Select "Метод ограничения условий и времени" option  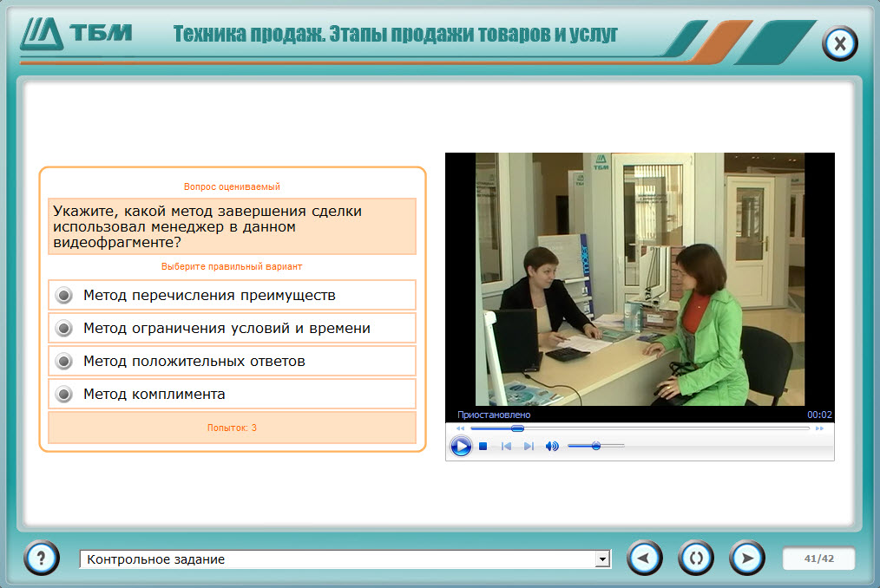pos(232,328)
